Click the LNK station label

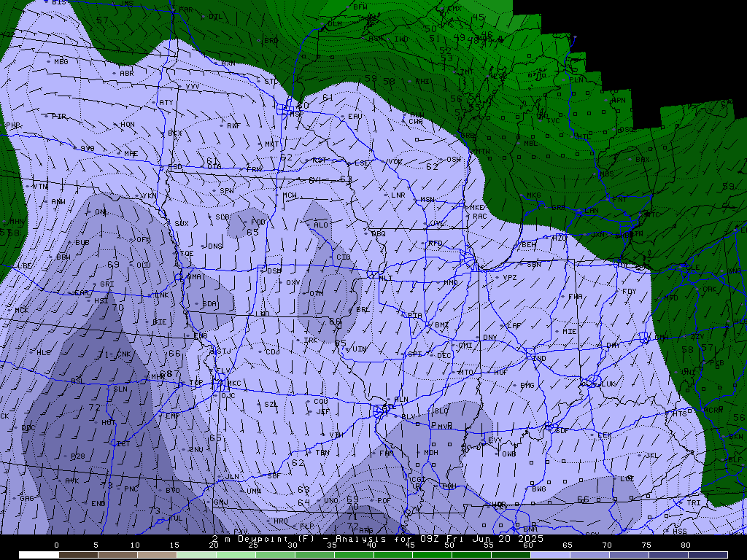(162, 295)
